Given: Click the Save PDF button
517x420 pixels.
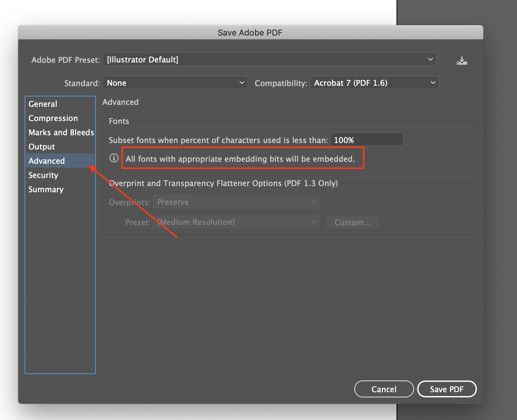Looking at the screenshot, I should click(447, 389).
